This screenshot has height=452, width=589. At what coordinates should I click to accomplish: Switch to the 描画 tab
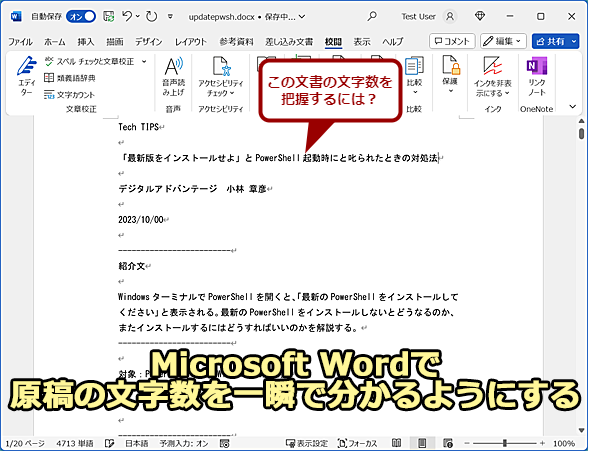[x=115, y=41]
